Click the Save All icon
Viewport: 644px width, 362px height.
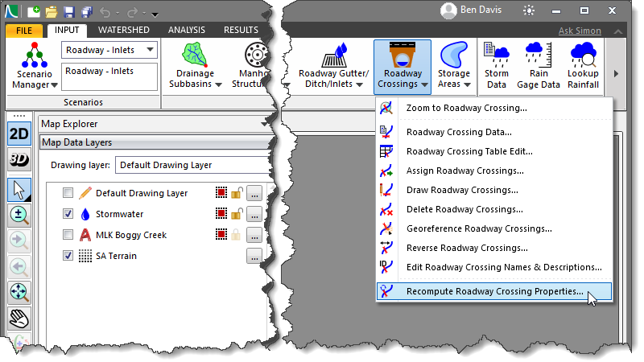coord(87,11)
